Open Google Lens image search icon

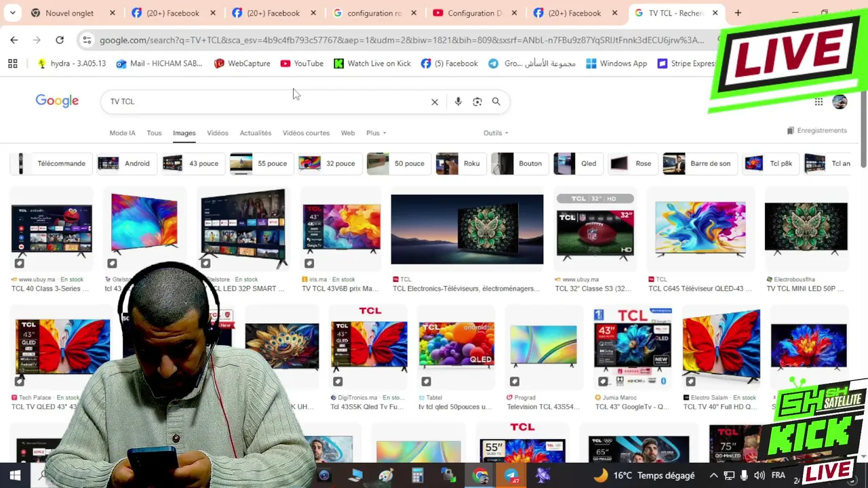point(477,102)
